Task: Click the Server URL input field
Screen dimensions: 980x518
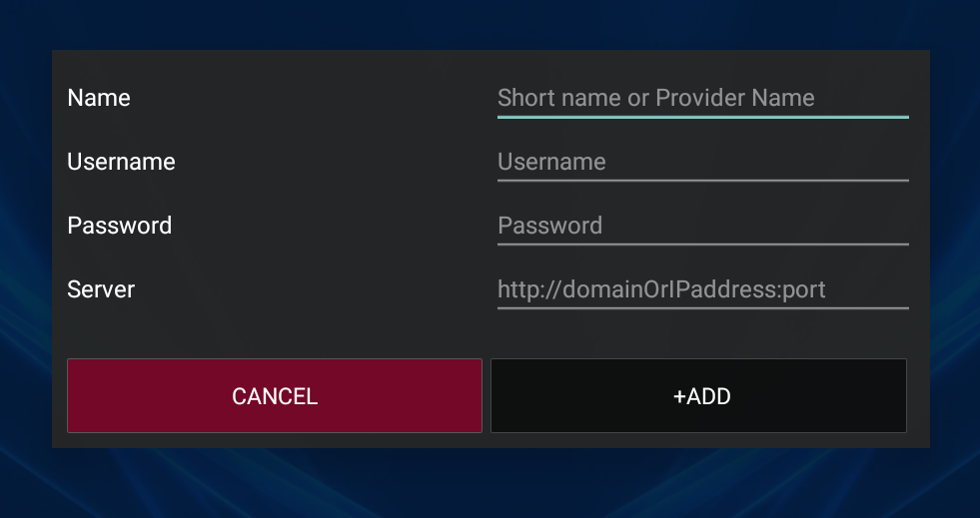Action: [x=702, y=289]
